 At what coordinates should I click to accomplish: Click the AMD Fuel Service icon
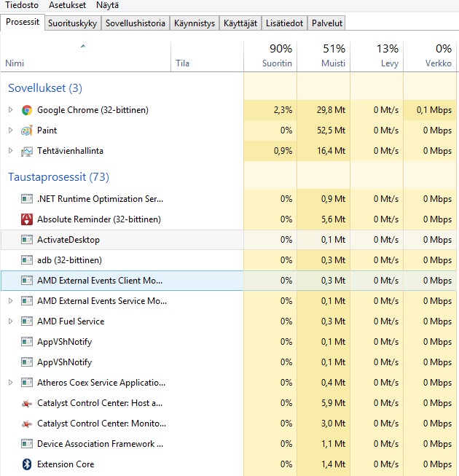[x=27, y=321]
